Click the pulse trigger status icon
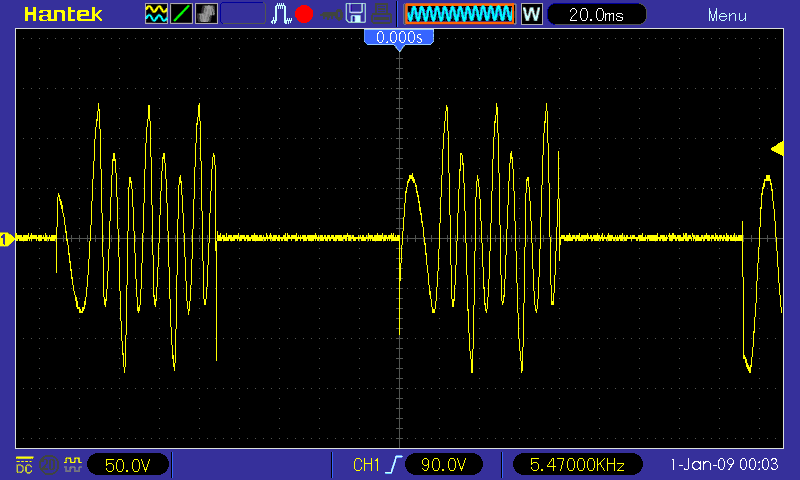This screenshot has width=800, height=480. tap(281, 14)
